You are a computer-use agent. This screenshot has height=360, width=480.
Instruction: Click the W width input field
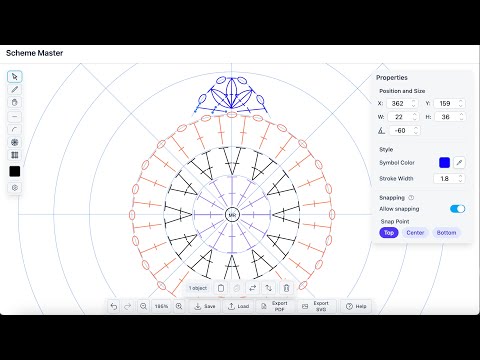coord(403,117)
